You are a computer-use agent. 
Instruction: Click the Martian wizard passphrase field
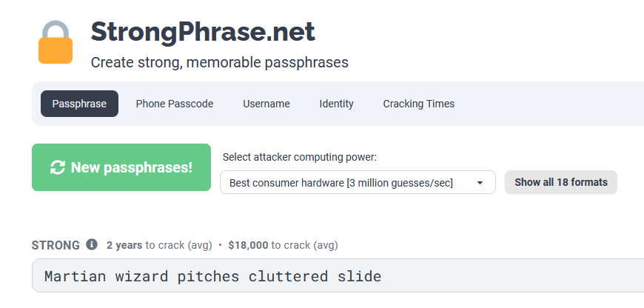338,275
